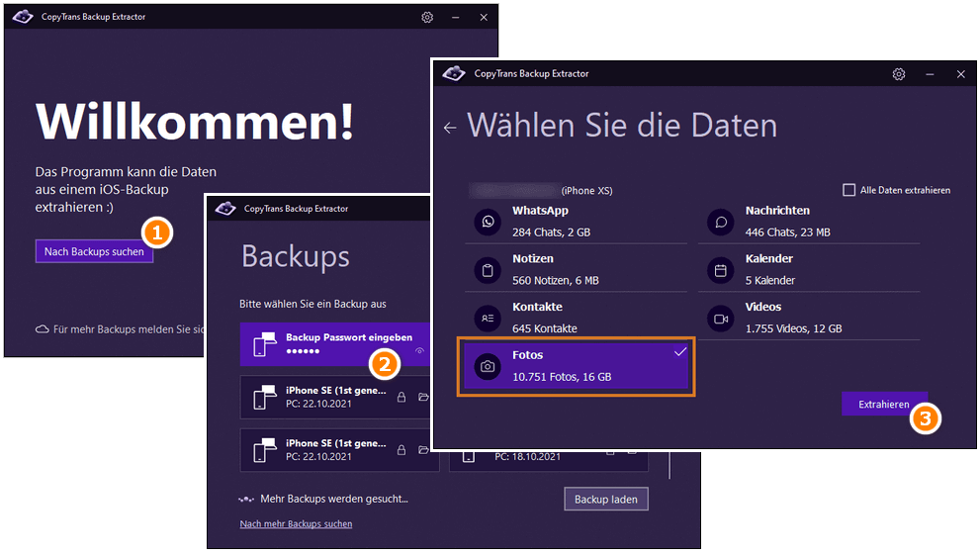Select the backup dated PC: 18.10.2021
Image resolution: width=980 pixels, height=555 pixels.
(x=548, y=461)
